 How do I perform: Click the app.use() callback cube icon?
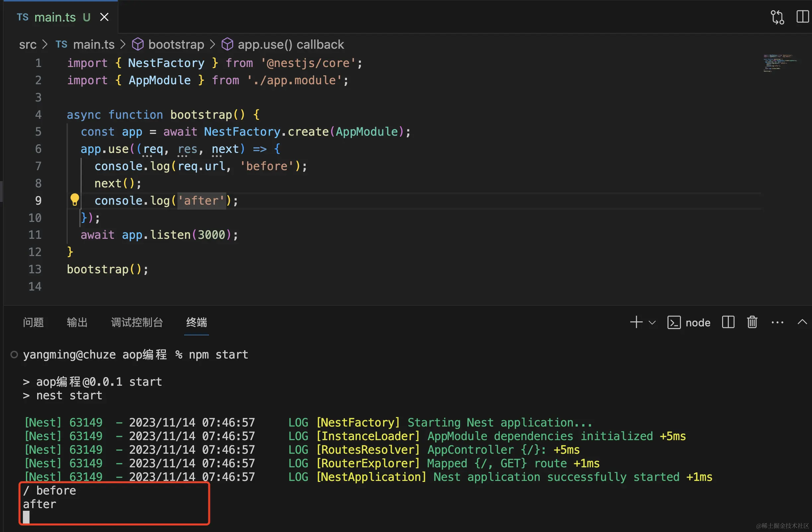(227, 44)
